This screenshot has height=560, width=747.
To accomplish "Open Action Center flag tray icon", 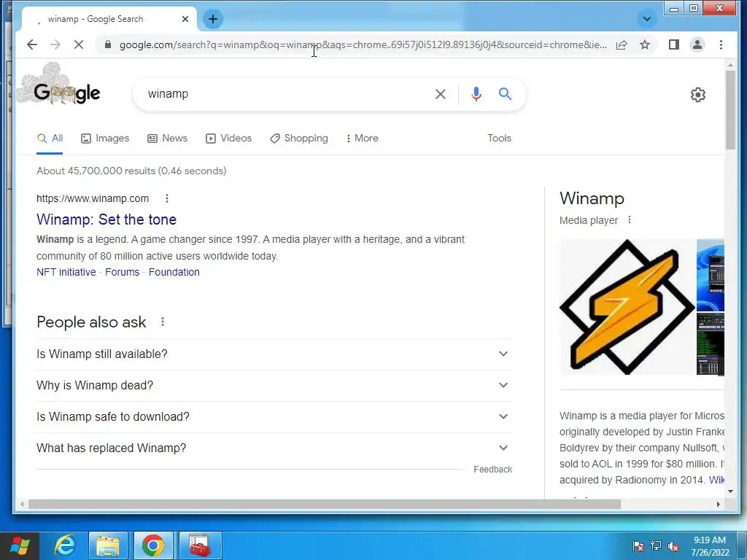I will pyautogui.click(x=638, y=546).
